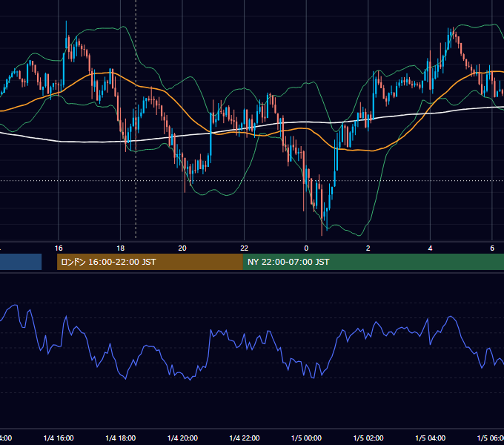Click the 1/5 02:00 label on lower axis
This screenshot has width=504, height=445.
[368, 438]
